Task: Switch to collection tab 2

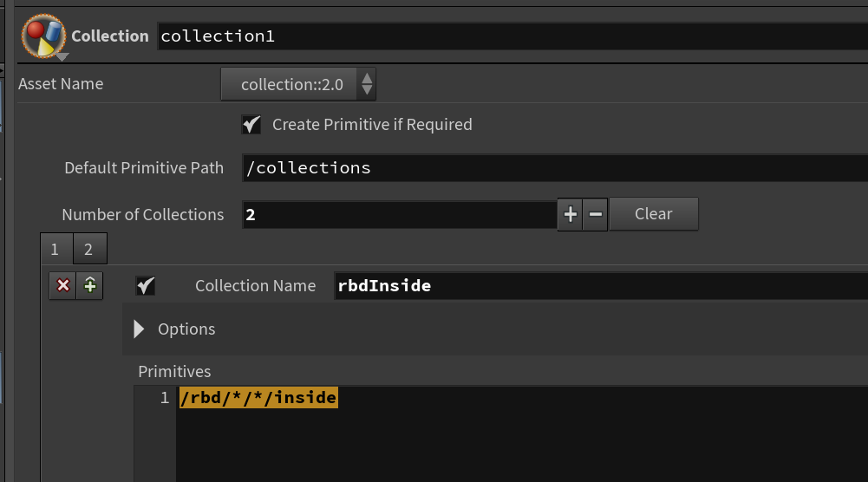Action: point(89,249)
